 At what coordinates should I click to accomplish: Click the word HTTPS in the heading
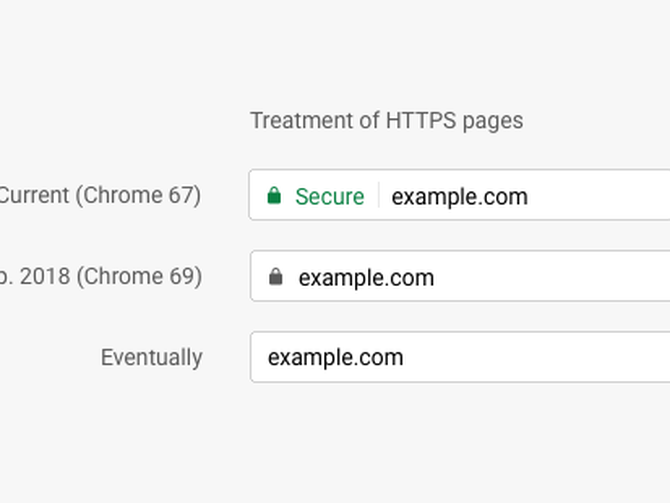coord(421,120)
